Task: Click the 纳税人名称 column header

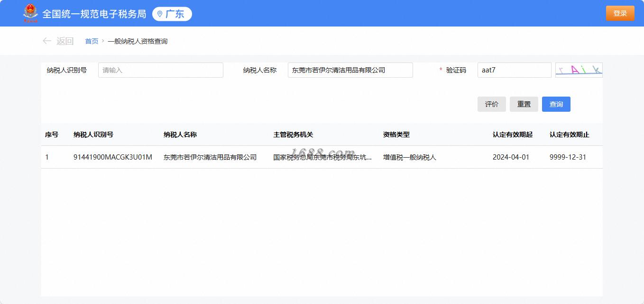Action: (x=180, y=134)
